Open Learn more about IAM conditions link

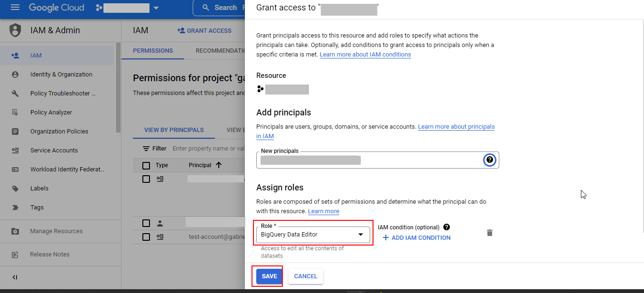pos(365,55)
